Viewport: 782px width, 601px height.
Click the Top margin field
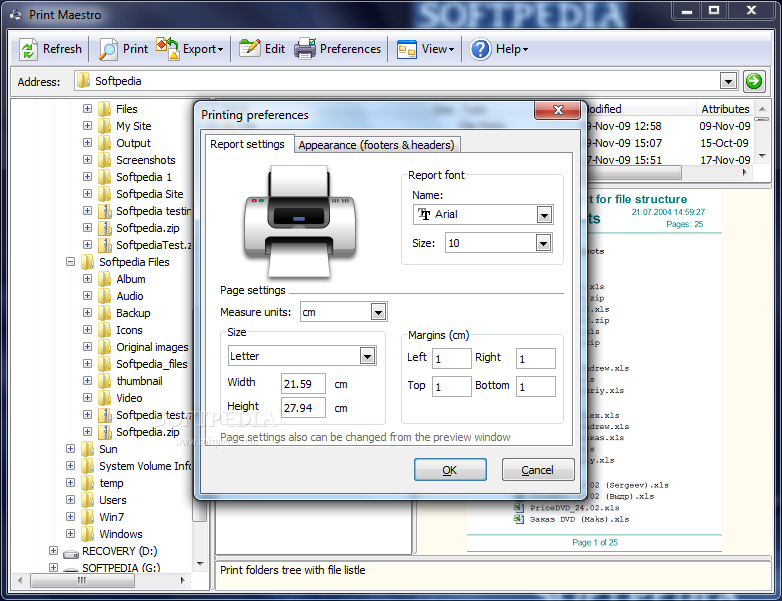pos(451,387)
